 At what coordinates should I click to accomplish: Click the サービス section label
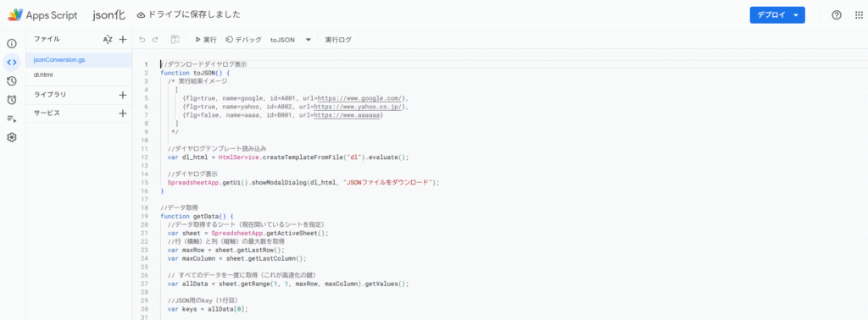tap(47, 113)
